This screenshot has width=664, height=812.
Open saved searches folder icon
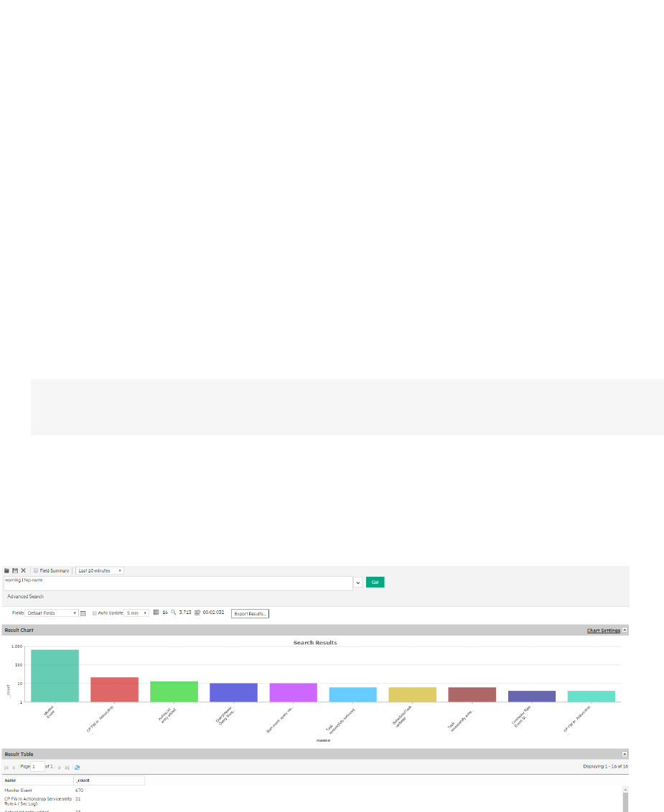[x=6, y=571]
